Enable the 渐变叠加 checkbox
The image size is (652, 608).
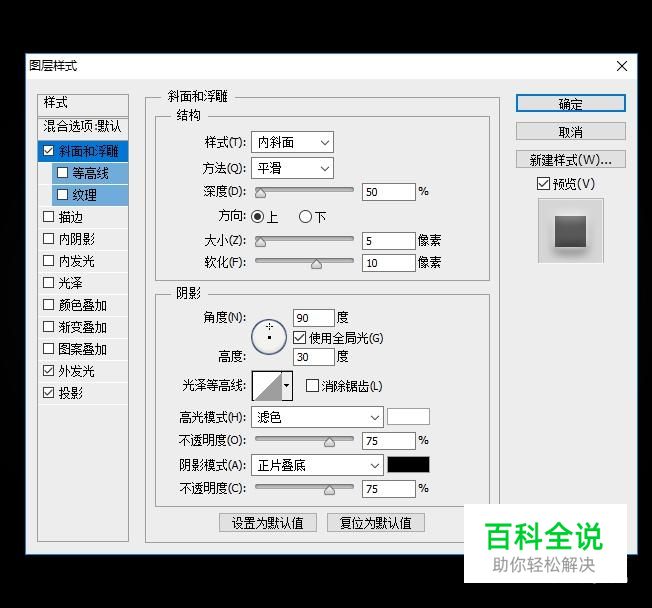48,326
